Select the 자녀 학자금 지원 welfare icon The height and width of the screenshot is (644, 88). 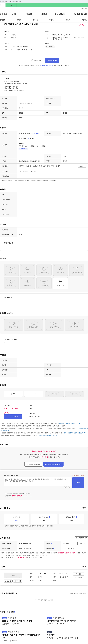point(77,270)
